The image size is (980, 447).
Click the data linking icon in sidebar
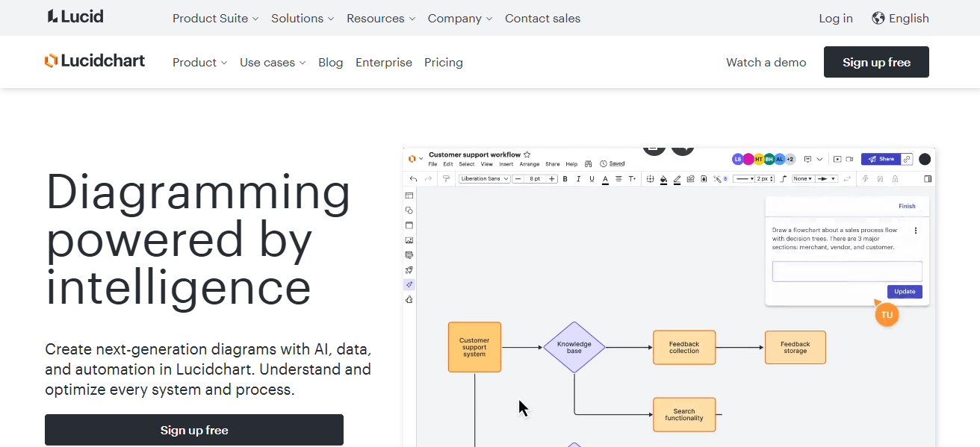409,255
